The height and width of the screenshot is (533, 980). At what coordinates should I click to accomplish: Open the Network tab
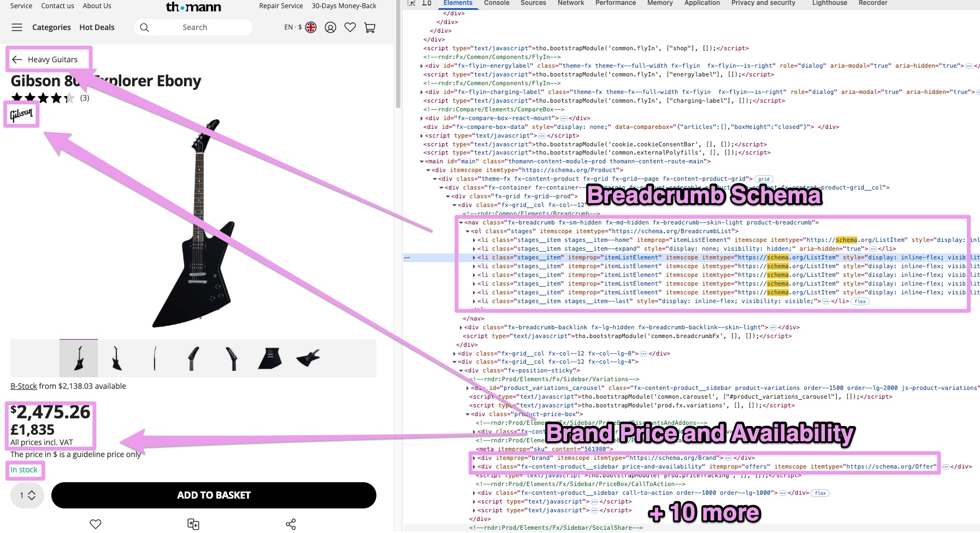[x=571, y=3]
